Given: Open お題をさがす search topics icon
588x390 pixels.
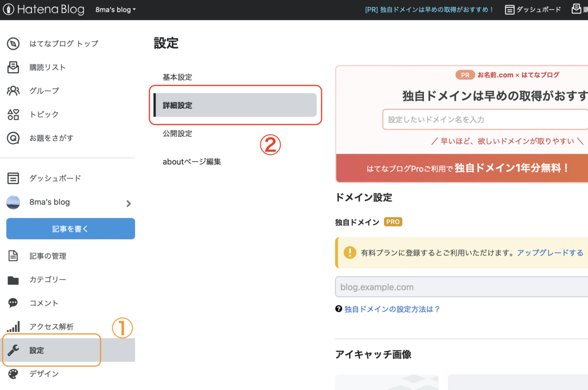Looking at the screenshot, I should 13,138.
